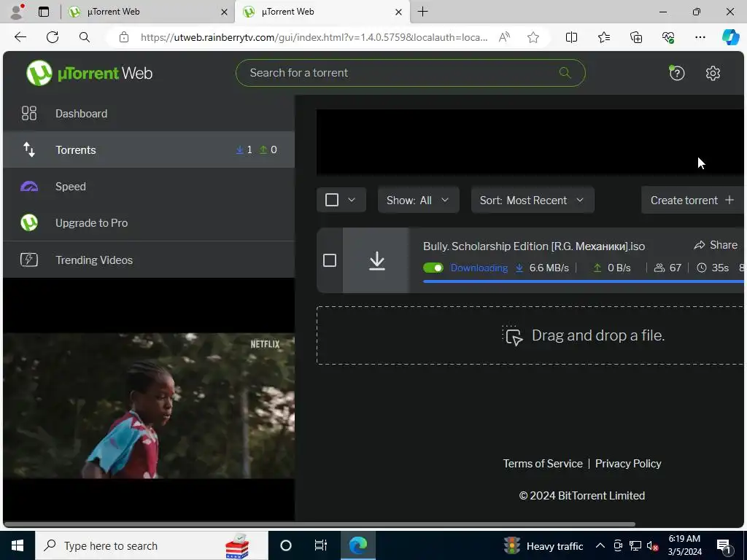Toggle the Downloading switch to pause torrent
This screenshot has width=747, height=560.
coord(433,268)
